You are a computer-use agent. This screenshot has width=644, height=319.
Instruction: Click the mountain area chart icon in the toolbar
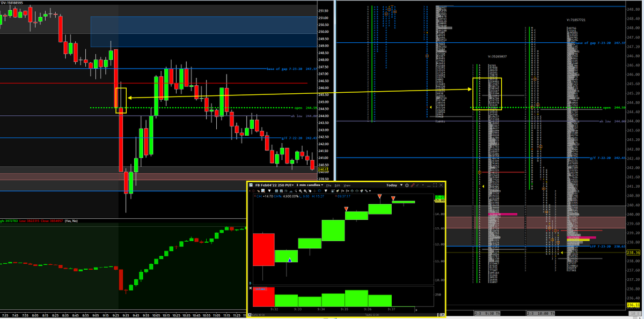291,191
